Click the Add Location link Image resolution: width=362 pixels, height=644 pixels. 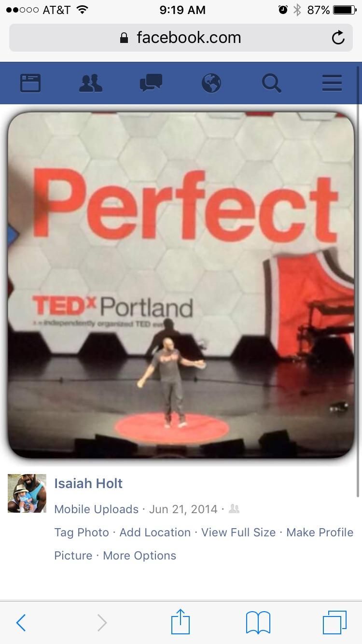[x=155, y=532]
